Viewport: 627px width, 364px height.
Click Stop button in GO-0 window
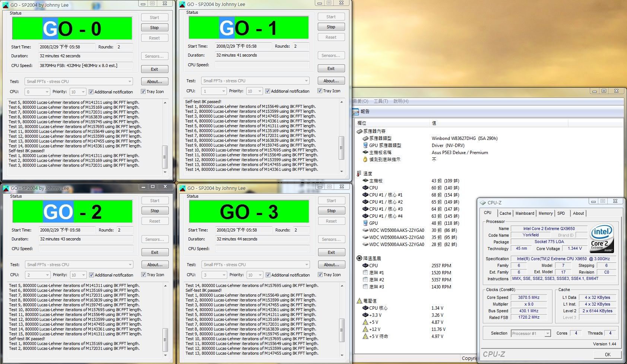click(x=154, y=28)
